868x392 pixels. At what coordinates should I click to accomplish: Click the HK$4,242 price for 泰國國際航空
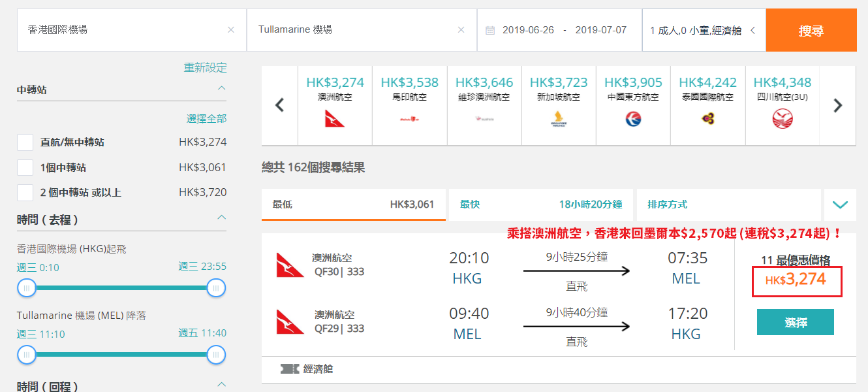point(707,83)
